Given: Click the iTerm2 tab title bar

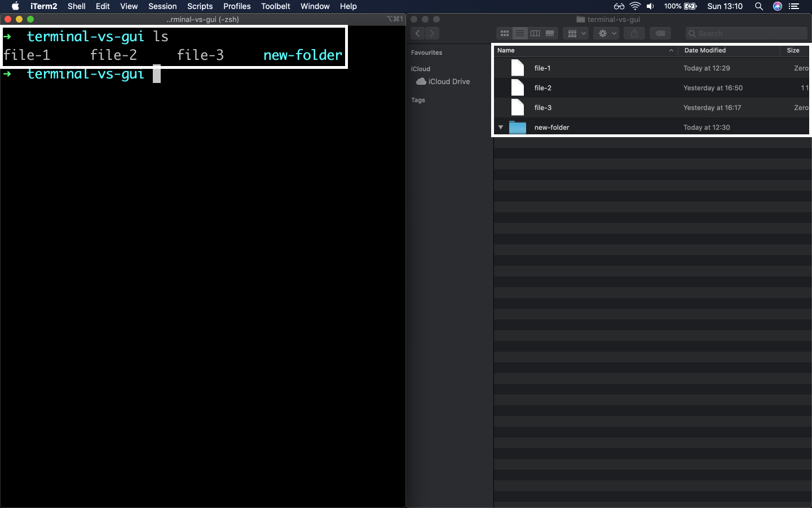Looking at the screenshot, I should pos(203,19).
